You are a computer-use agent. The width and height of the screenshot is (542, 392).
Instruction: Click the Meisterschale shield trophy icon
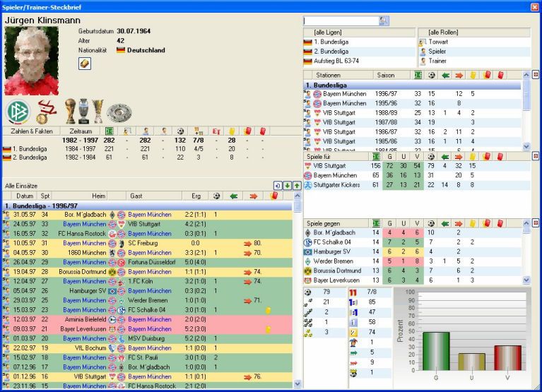(119, 112)
